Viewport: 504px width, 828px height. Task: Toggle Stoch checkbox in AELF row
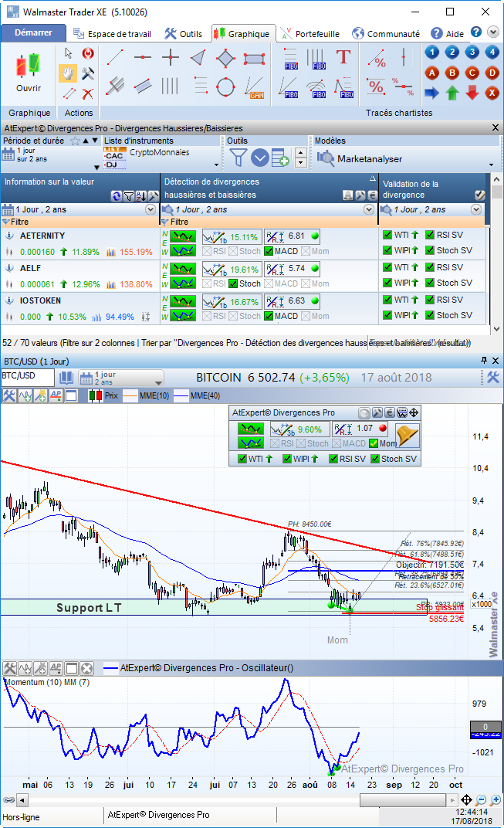[233, 283]
